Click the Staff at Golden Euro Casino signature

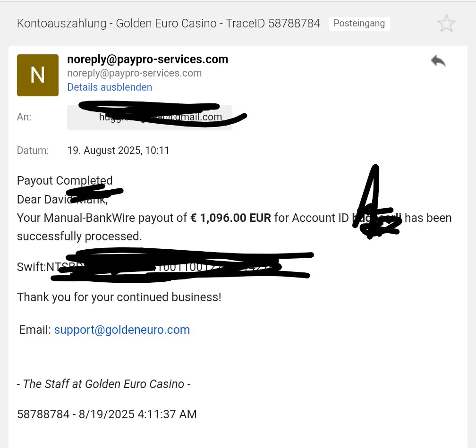point(103,384)
